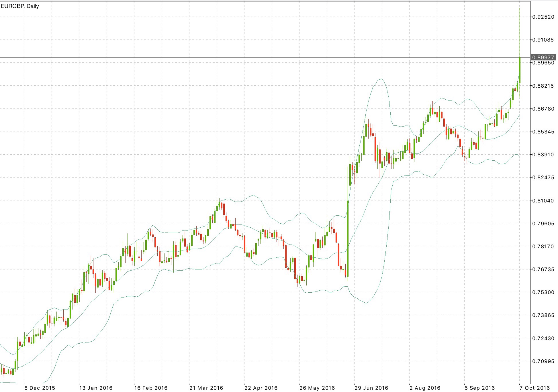The width and height of the screenshot is (558, 392).
Task: Click the 0.82475 price axis label
Action: 543,178
